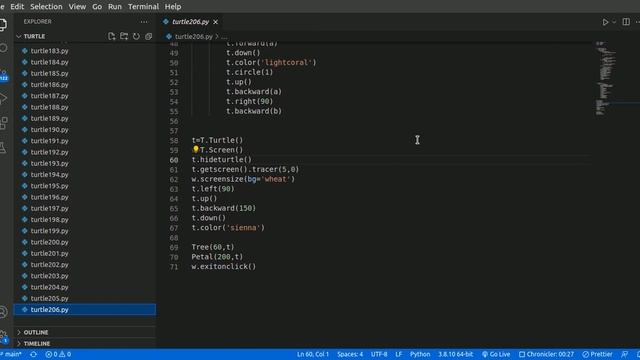Viewport: 640px width, 360px height.
Task: Open the Help menu
Action: pyautogui.click(x=173, y=7)
